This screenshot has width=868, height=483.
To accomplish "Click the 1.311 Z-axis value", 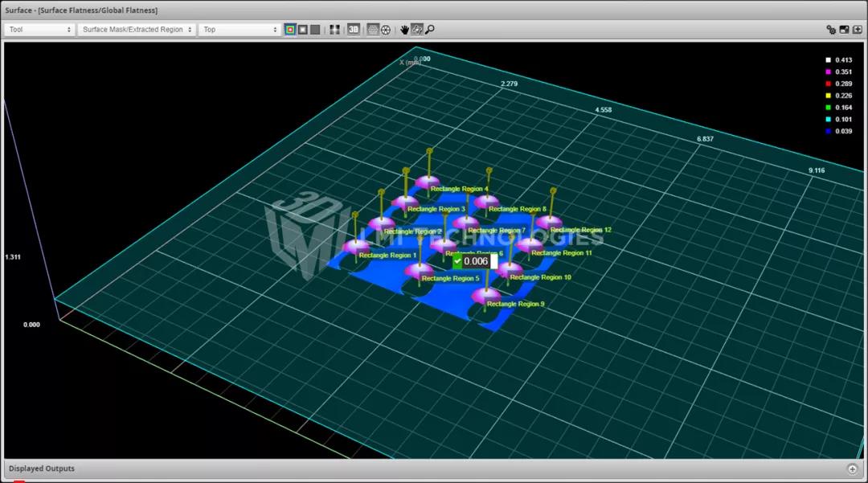I will 13,257.
